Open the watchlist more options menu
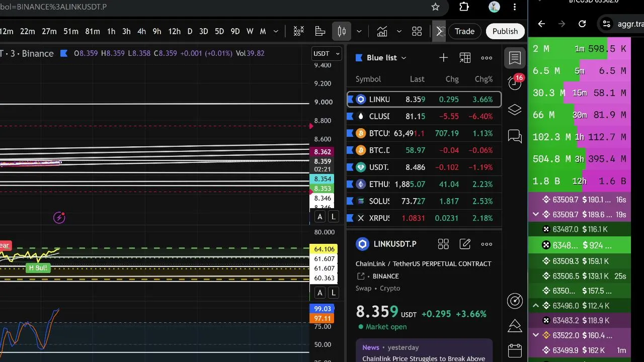 coord(487,58)
